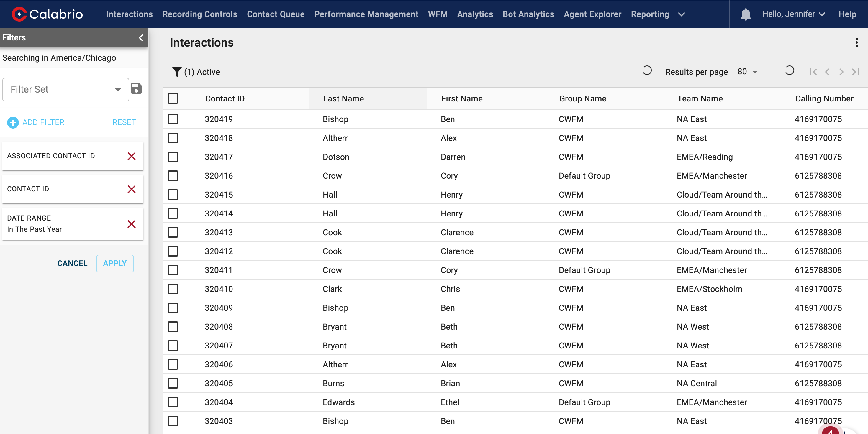Change results per page from 80

point(747,72)
